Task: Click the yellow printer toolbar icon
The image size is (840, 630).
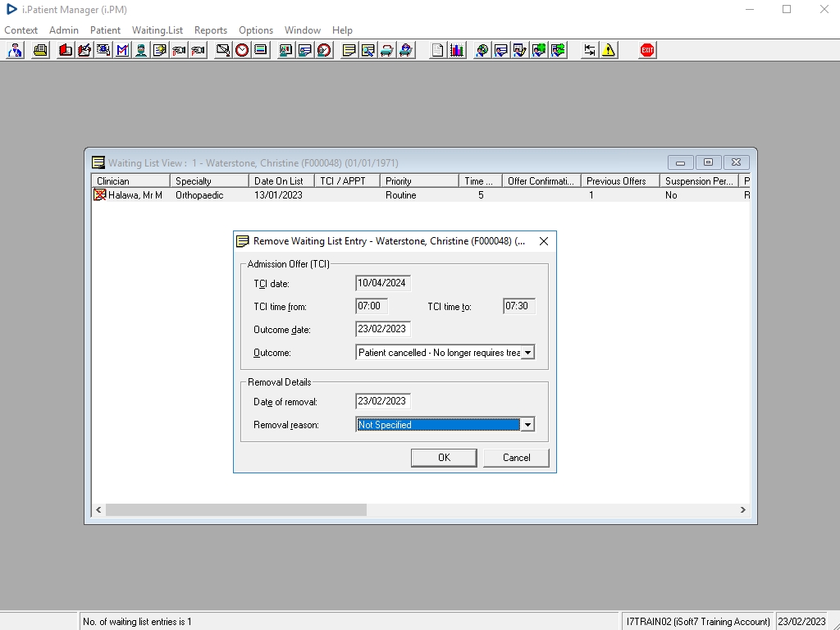Action: [40, 50]
